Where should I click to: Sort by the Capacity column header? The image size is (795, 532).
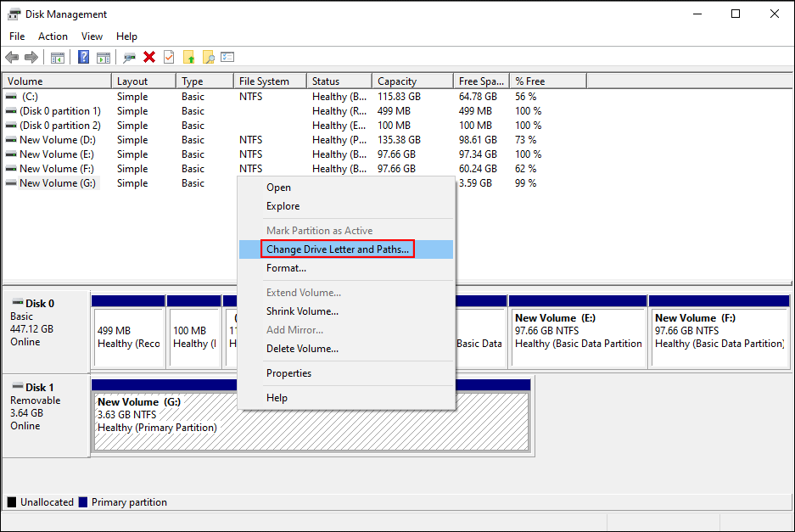pyautogui.click(x=397, y=81)
